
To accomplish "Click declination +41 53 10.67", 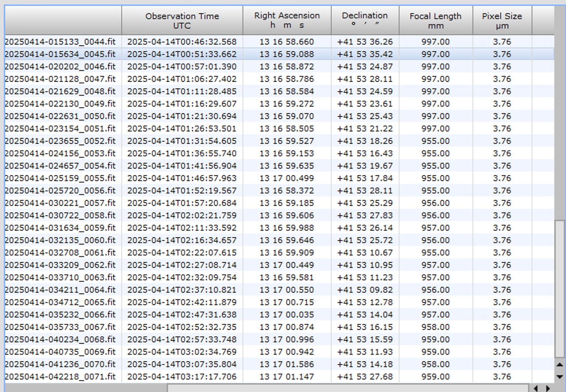I will [x=365, y=253].
